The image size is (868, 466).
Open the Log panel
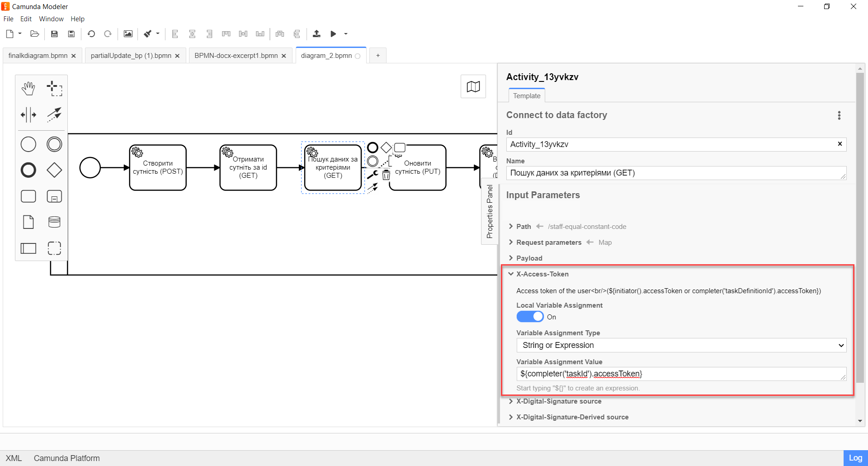click(x=855, y=458)
